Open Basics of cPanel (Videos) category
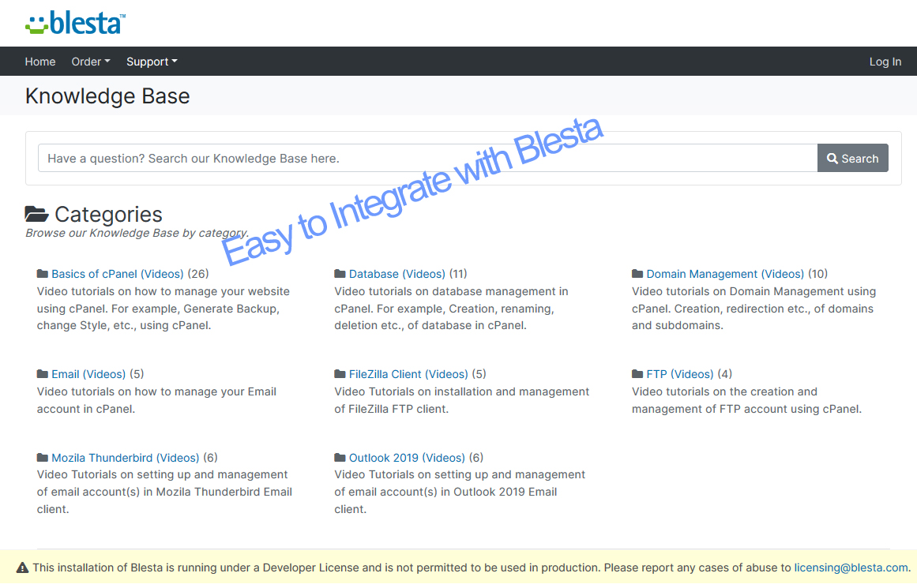Image resolution: width=917 pixels, height=588 pixels. coord(118,274)
